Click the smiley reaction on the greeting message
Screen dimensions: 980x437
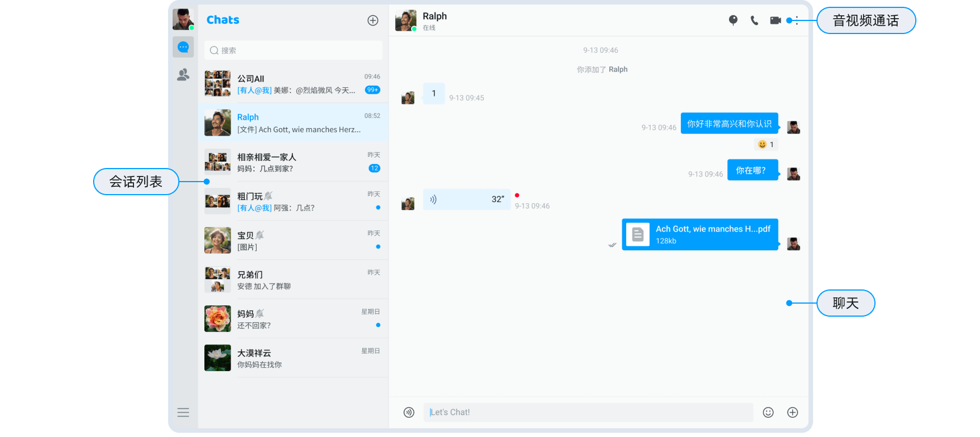[x=765, y=145]
